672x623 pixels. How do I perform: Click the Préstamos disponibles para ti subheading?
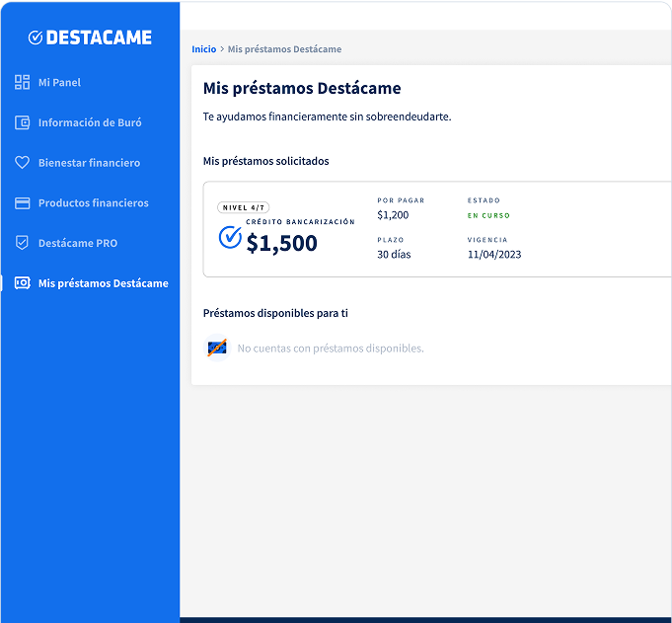pos(275,313)
